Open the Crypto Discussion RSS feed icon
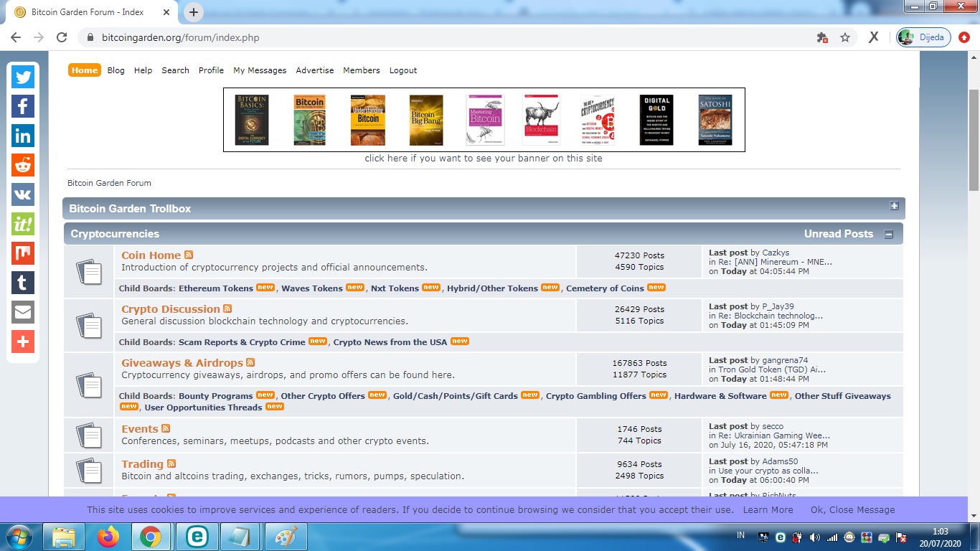The height and width of the screenshot is (551, 980). (227, 309)
